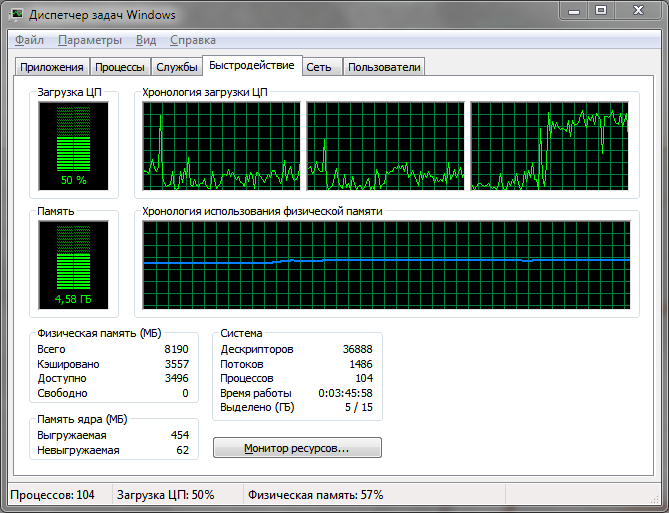The width and height of the screenshot is (669, 513).
Task: Click the Система group label
Action: [x=241, y=333]
